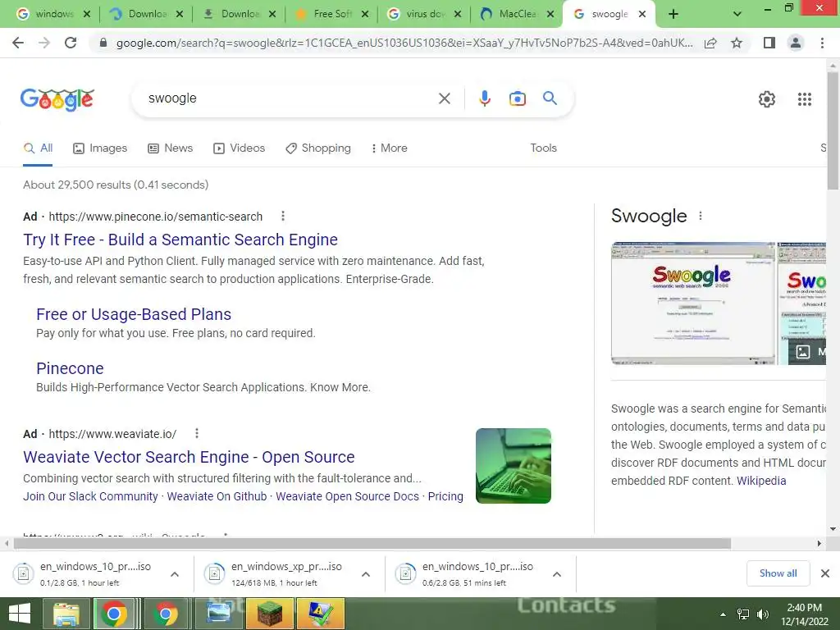Switch to the Images results tab
Screen dimensions: 840x630
[100, 148]
